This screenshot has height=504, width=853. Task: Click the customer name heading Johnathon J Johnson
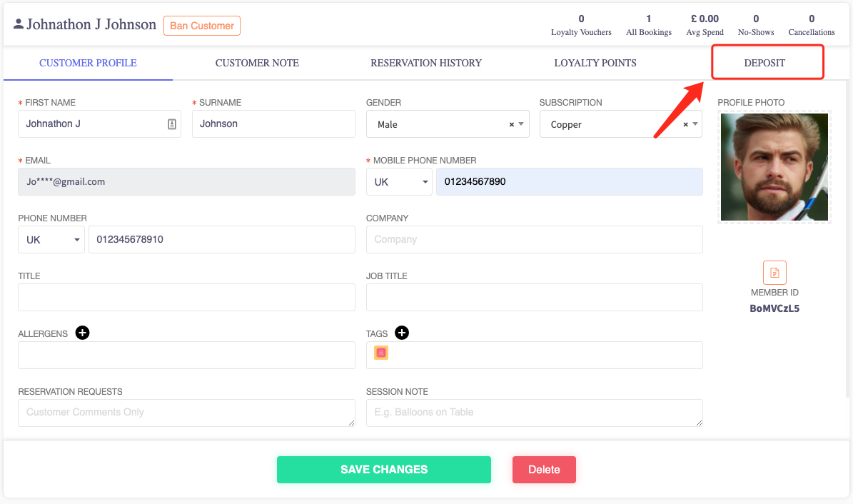coord(91,24)
